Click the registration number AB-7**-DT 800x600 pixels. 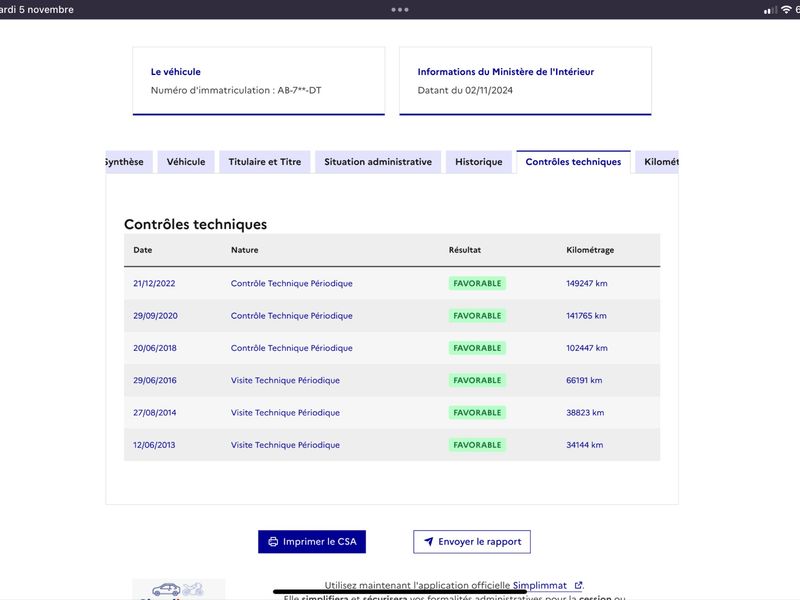[x=299, y=90]
